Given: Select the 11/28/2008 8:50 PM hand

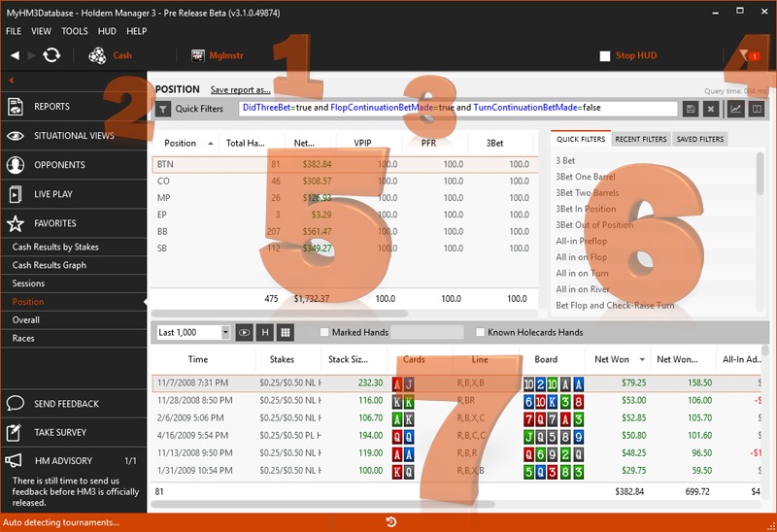Looking at the screenshot, I should click(456, 400).
